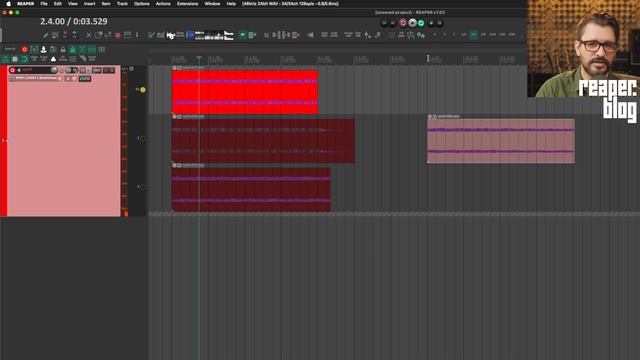This screenshot has width=640, height=360.
Task: Click the small icon atop the bright red item
Action: [x=174, y=68]
